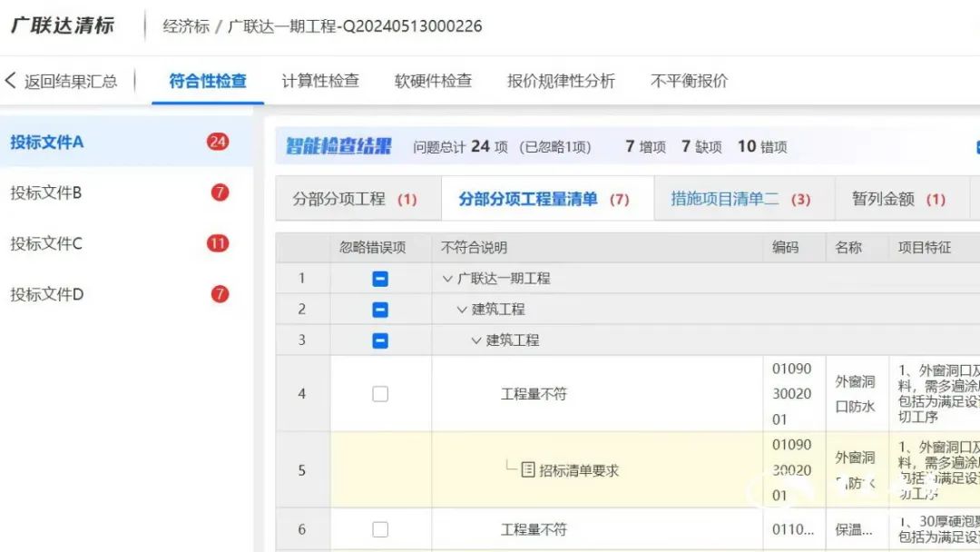The width and height of the screenshot is (980, 552).
Task: Click the 7 增项 count filter
Action: click(x=646, y=146)
